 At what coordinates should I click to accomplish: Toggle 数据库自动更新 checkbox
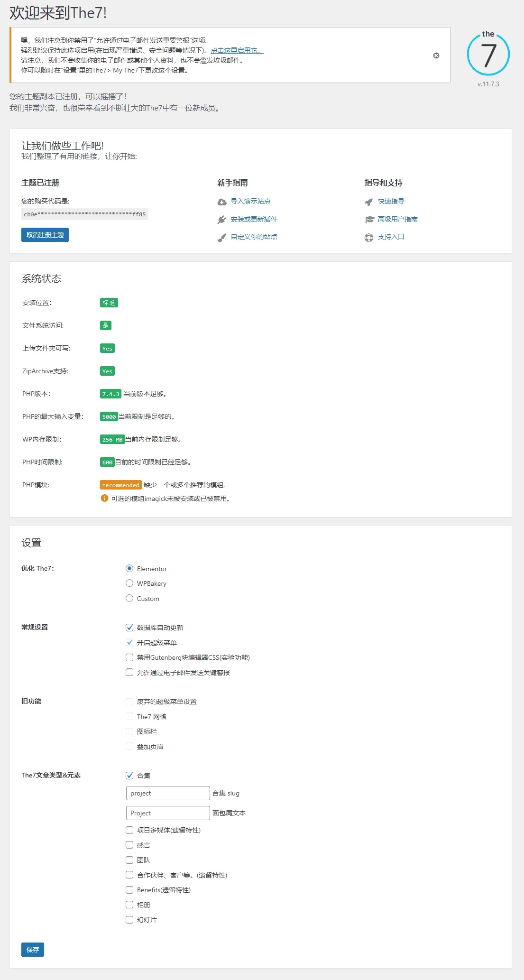click(x=129, y=628)
